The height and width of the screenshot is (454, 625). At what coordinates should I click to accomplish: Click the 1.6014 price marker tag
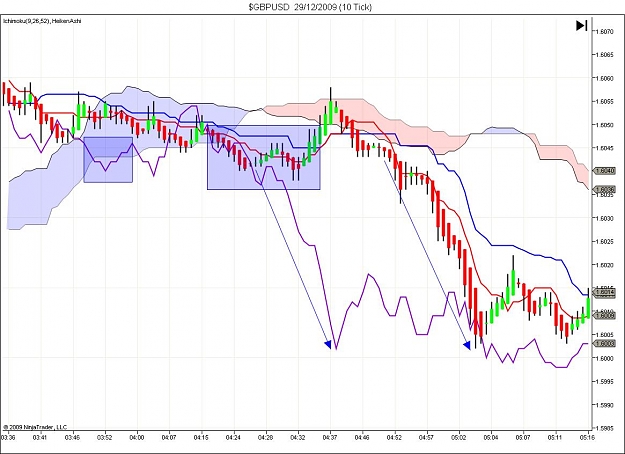click(x=605, y=292)
